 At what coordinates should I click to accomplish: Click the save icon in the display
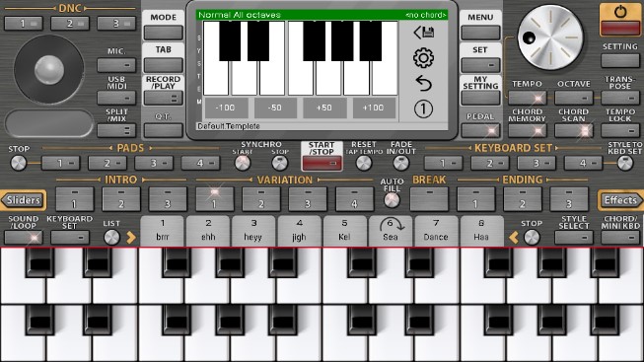click(423, 32)
